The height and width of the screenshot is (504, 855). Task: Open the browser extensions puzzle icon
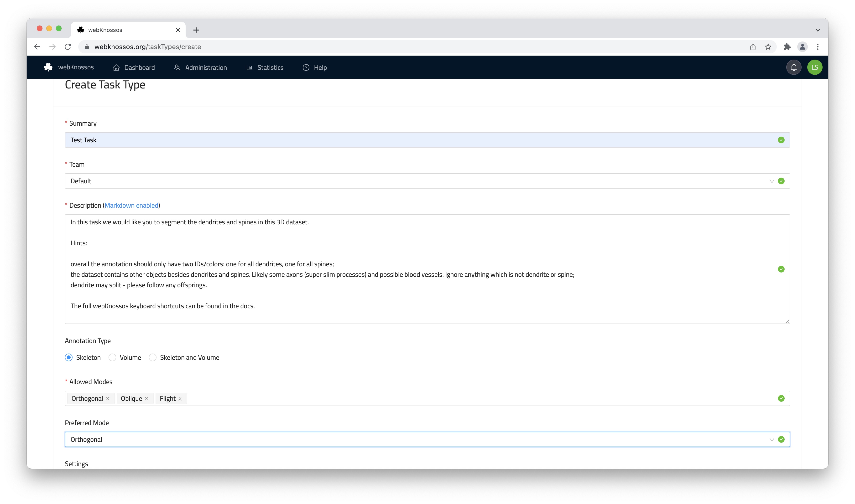[787, 47]
